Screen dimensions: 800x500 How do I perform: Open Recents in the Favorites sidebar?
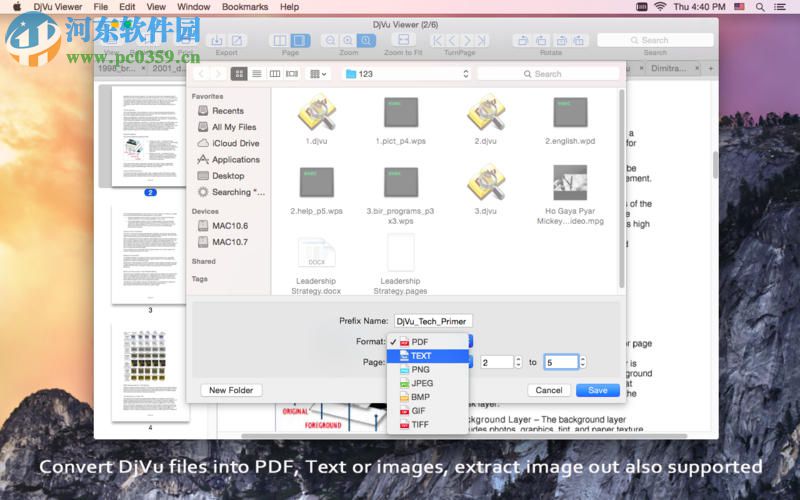[228, 111]
